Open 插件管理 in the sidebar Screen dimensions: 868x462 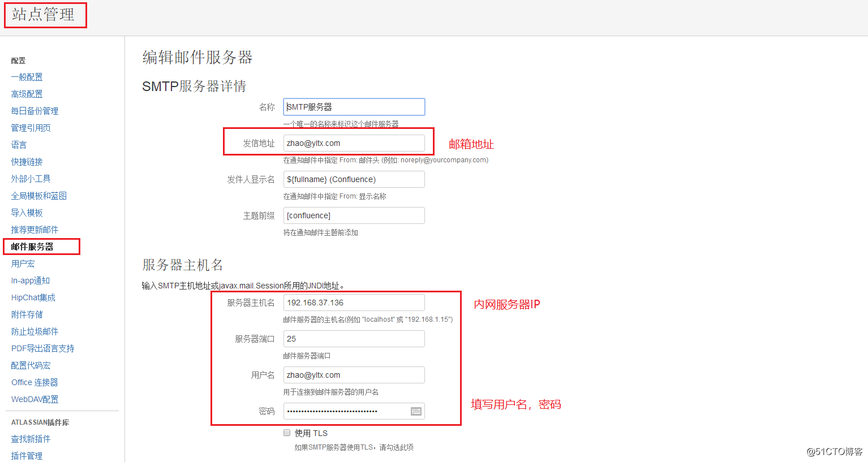(x=27, y=456)
